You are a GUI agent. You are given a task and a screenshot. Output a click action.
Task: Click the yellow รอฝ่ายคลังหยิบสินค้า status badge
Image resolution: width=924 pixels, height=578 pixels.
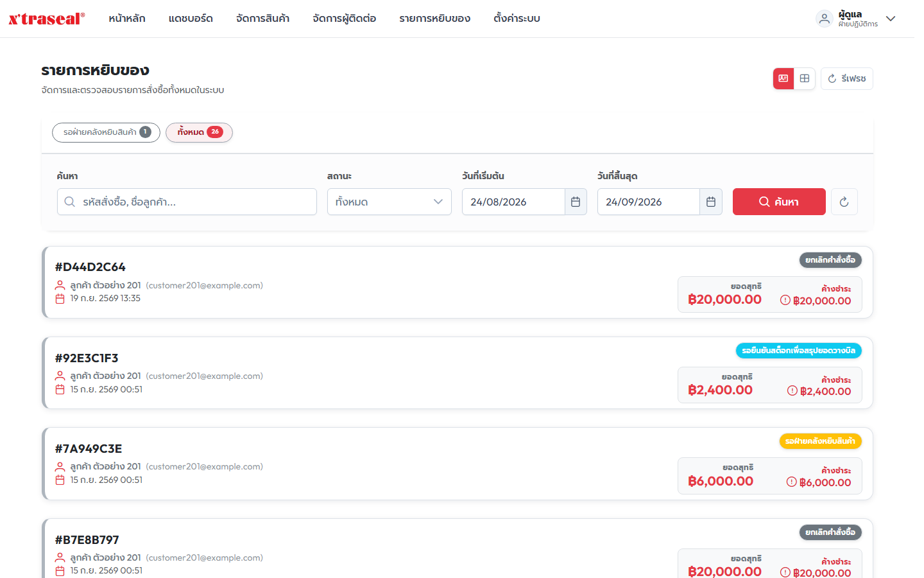tap(820, 441)
